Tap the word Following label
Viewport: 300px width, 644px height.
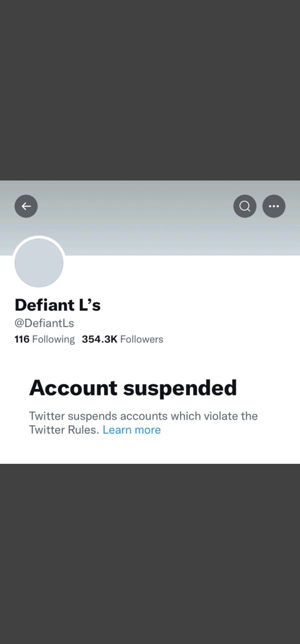tap(53, 339)
